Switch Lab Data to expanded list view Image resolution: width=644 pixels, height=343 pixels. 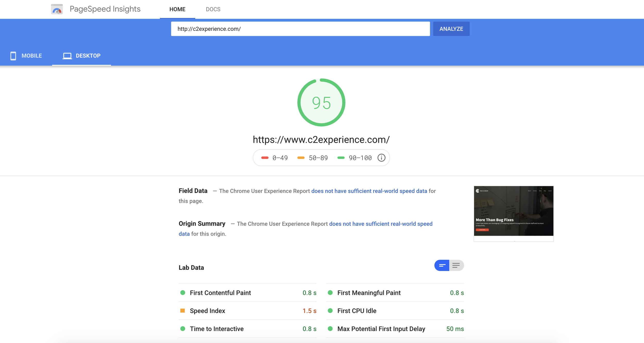point(456,265)
